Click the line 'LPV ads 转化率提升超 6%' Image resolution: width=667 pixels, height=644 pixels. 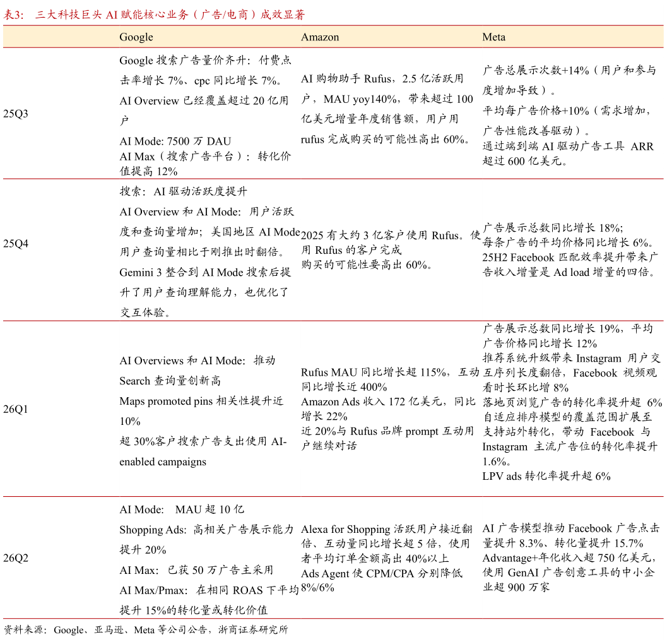tap(546, 476)
